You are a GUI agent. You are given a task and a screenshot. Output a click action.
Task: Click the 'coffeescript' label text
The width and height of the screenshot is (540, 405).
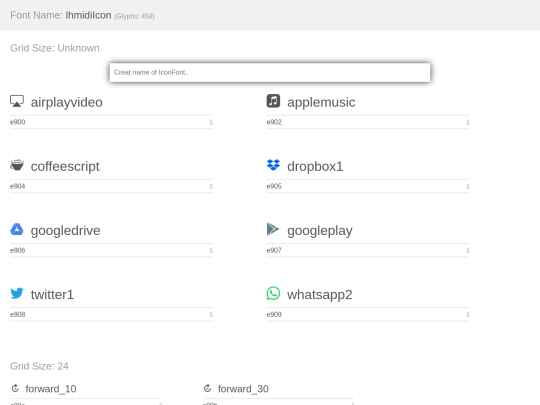click(x=65, y=166)
